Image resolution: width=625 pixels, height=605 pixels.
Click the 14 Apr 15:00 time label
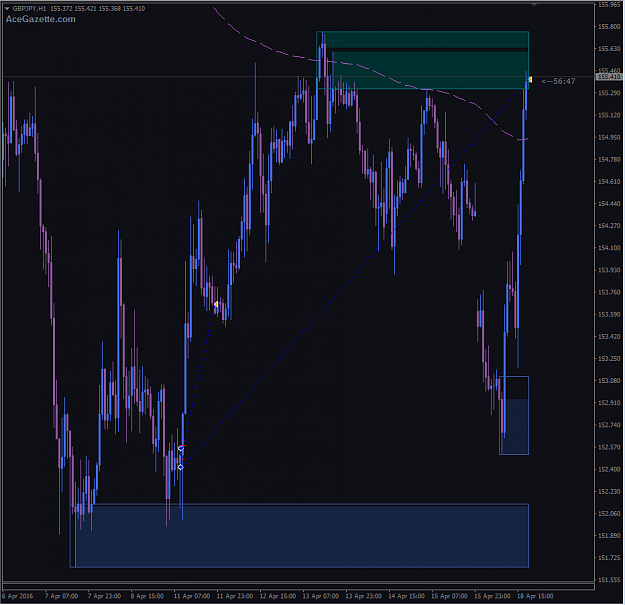click(407, 596)
